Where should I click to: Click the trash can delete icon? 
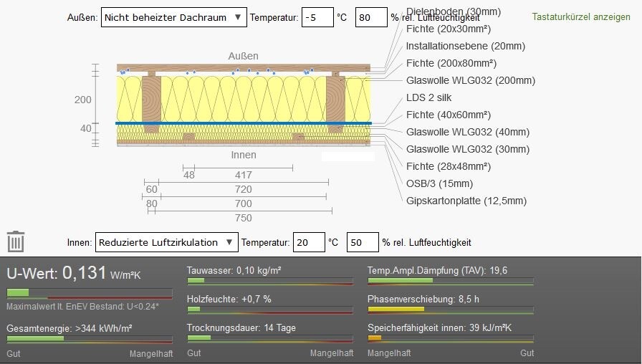pos(16,241)
